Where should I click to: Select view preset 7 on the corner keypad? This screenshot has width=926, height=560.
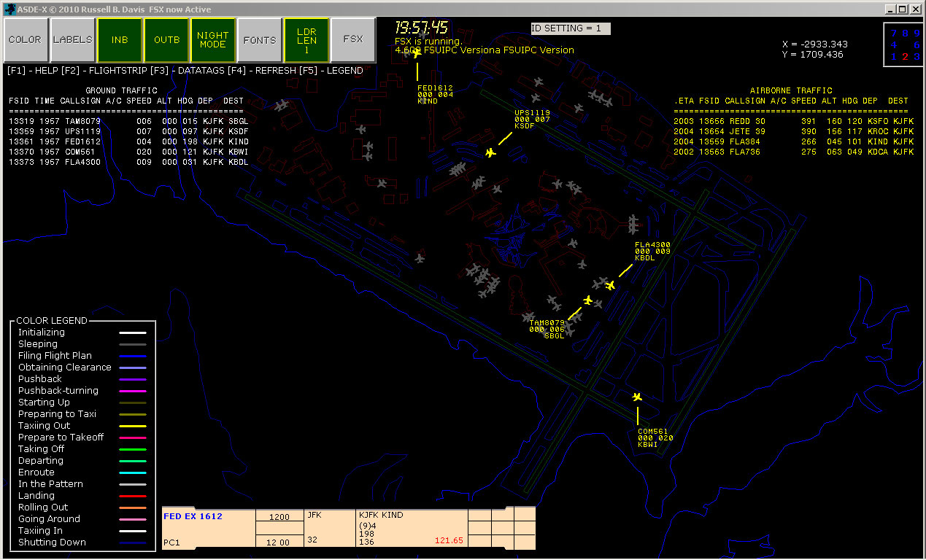point(893,34)
